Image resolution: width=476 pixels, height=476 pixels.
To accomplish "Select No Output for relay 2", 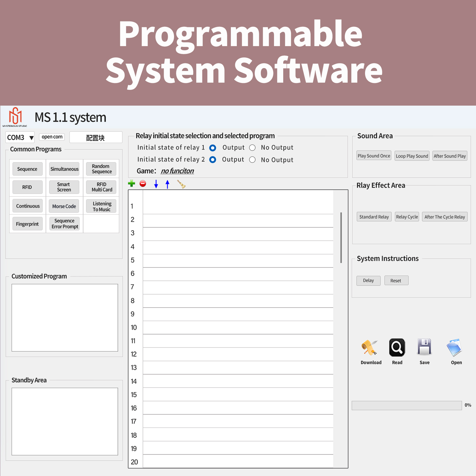I will [x=252, y=160].
